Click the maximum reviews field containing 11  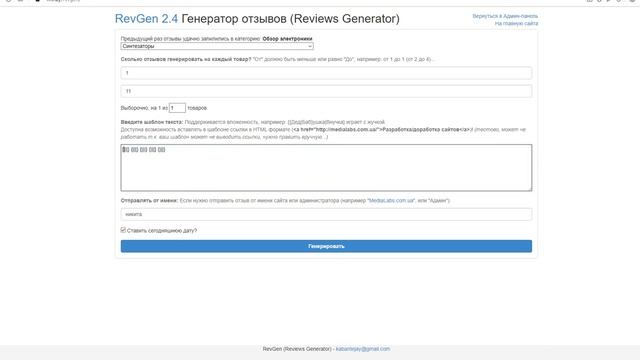(326, 91)
